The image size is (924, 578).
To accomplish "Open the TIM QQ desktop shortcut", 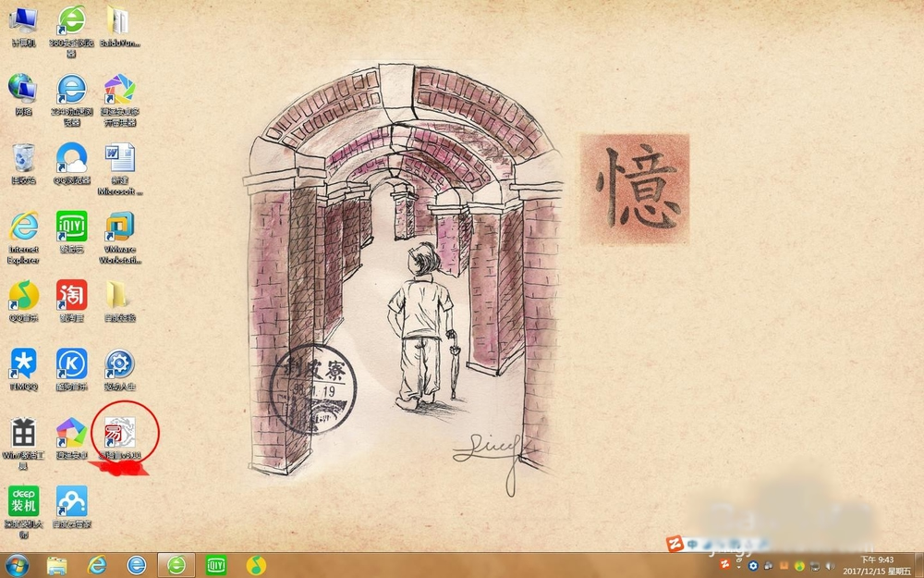I will coord(23,363).
